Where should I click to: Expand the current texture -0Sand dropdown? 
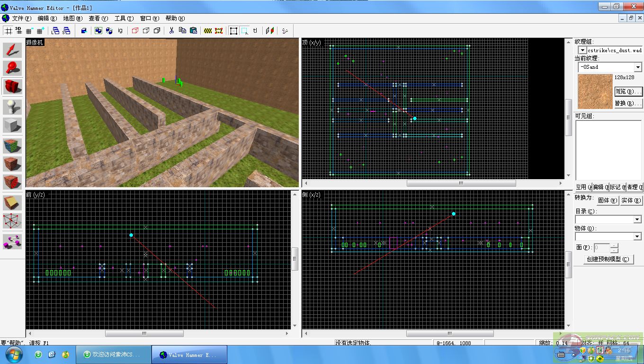(637, 67)
